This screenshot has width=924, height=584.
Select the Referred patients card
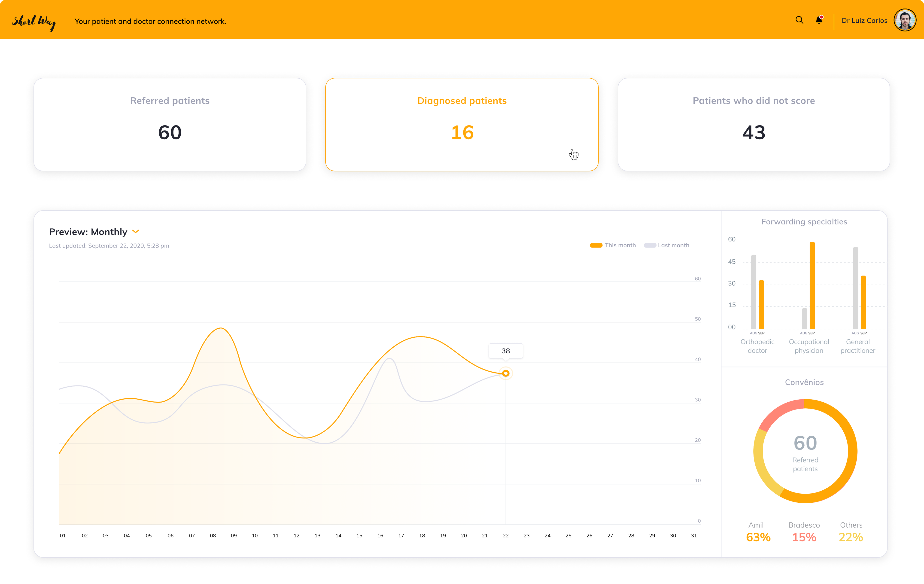click(170, 124)
